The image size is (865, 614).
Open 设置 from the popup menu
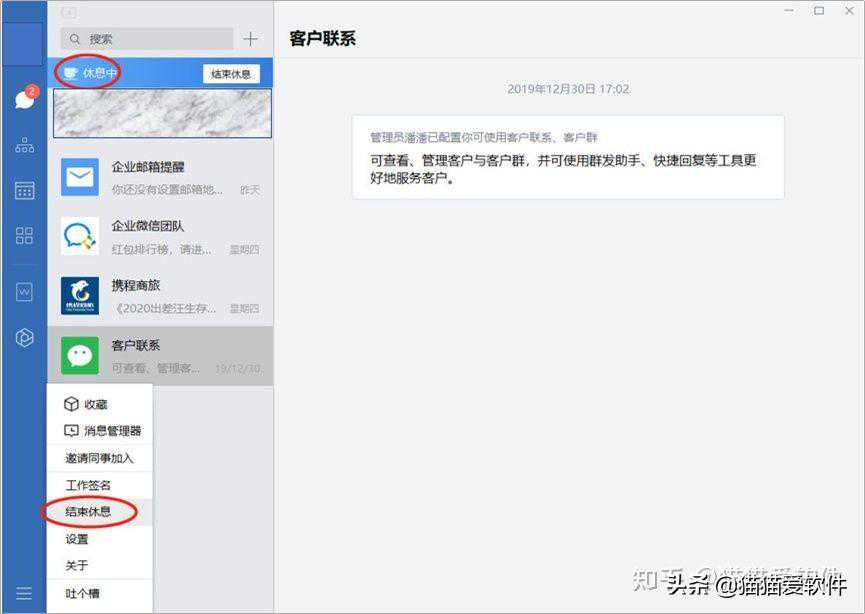[78, 539]
